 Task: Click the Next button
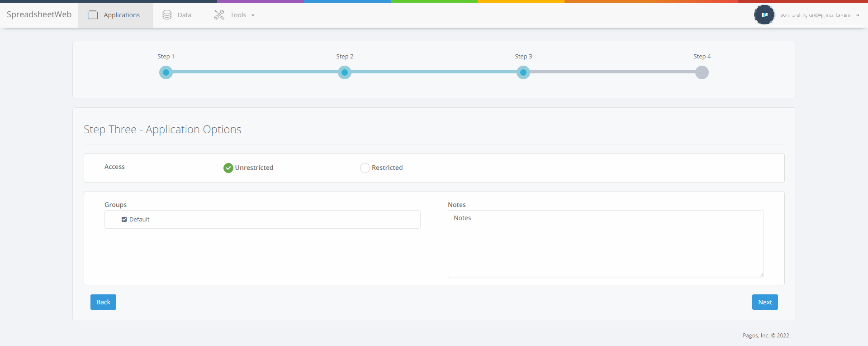[x=765, y=302]
